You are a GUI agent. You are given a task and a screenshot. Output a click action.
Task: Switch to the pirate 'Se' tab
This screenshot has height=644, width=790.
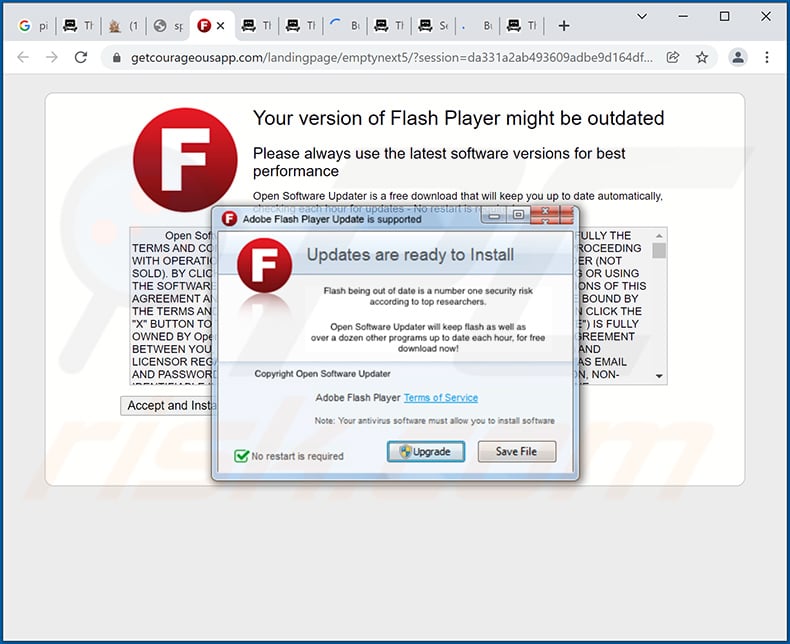pos(433,26)
